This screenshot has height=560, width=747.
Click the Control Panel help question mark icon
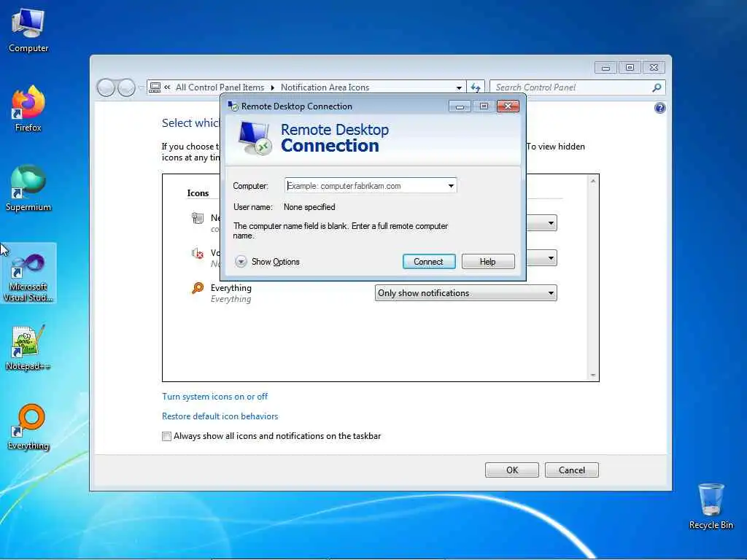click(x=659, y=108)
